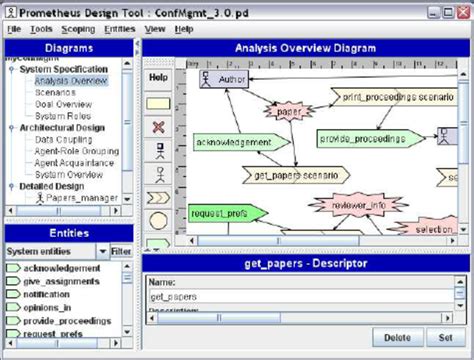This screenshot has height=360, width=474.
Task: Open the Tools menu
Action: coord(41,29)
